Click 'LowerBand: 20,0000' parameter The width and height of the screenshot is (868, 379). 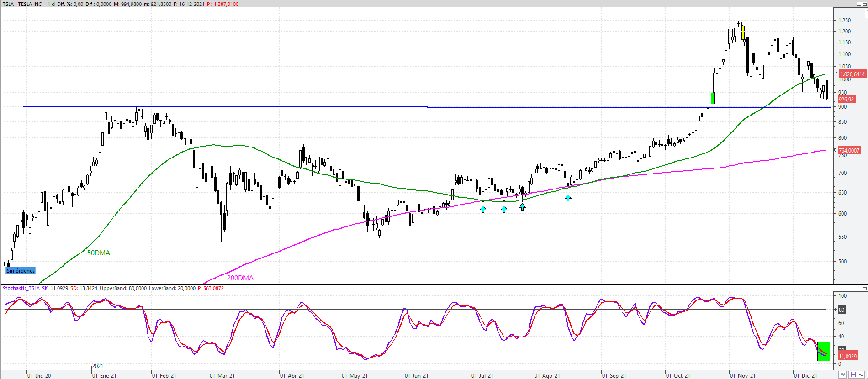point(172,288)
